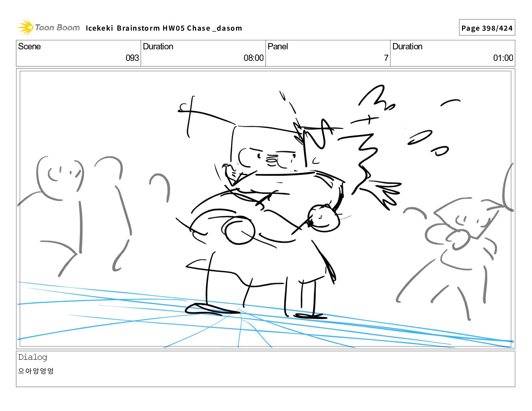The height and width of the screenshot is (411, 532).
Task: Click the dialog text '으아앙엉엉'
Action: tap(36, 371)
